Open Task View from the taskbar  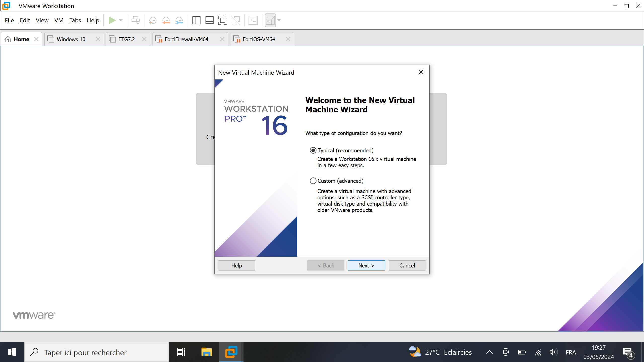(x=181, y=352)
